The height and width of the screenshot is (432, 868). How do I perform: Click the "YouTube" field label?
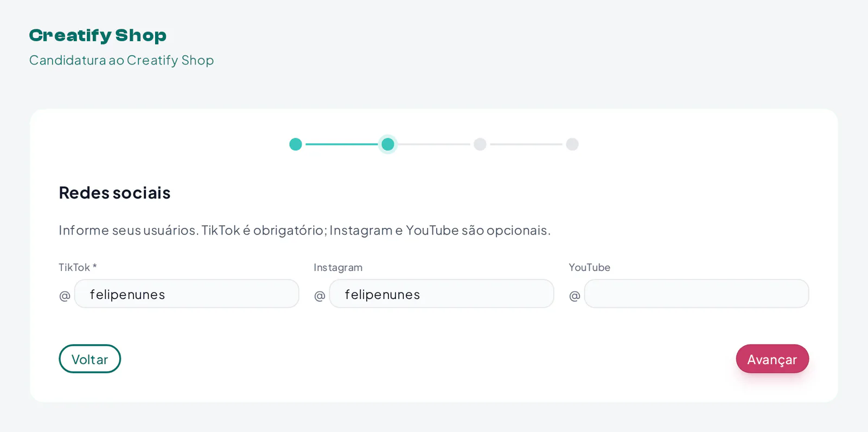tap(589, 267)
